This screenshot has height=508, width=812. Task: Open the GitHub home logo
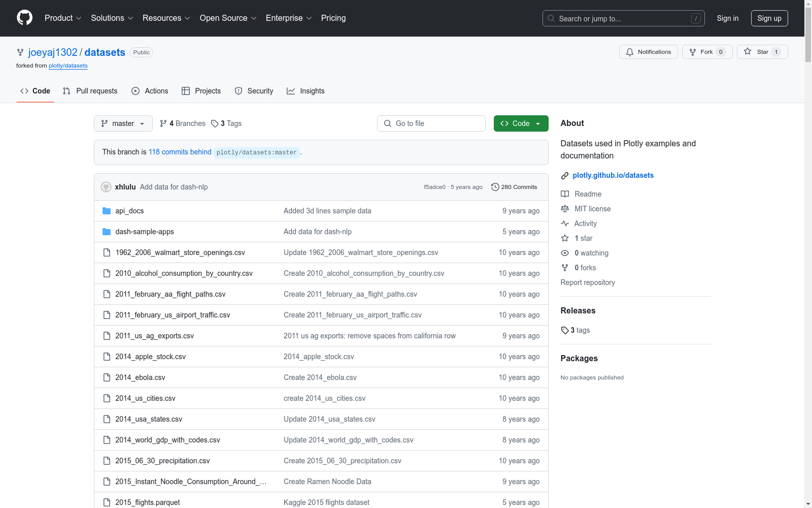click(x=24, y=18)
